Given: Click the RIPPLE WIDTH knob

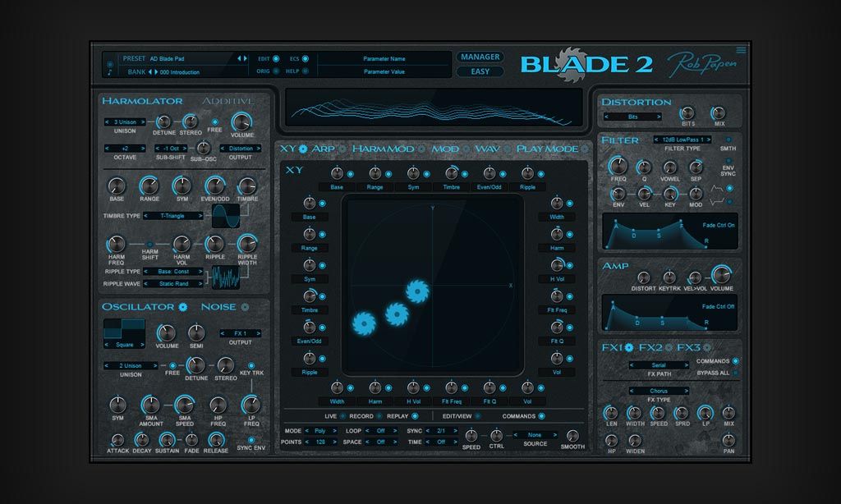Looking at the screenshot, I should (247, 244).
